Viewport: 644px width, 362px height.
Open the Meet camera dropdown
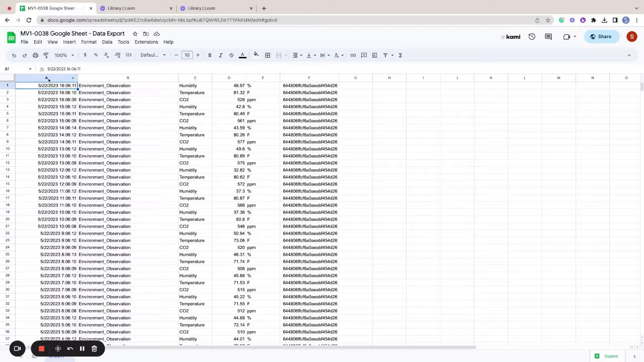coord(575,37)
